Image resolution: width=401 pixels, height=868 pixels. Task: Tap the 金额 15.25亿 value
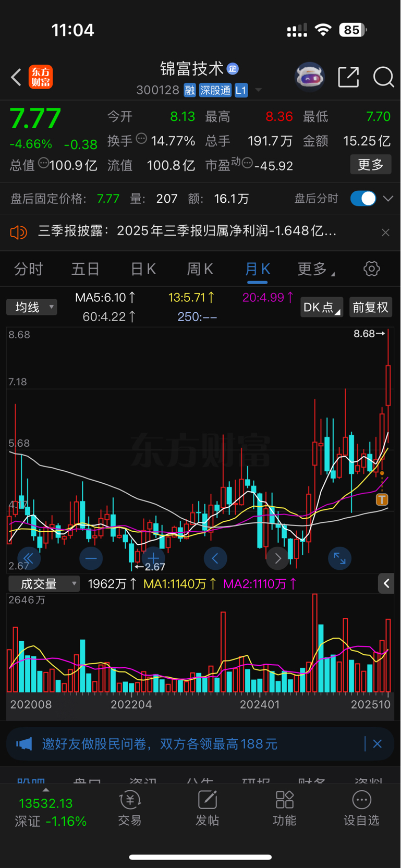pyautogui.click(x=367, y=141)
